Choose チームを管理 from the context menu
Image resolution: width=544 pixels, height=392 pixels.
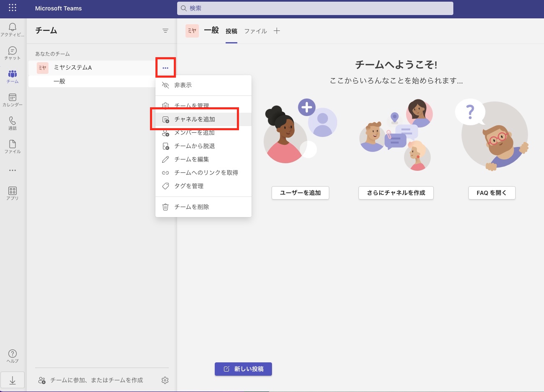(x=203, y=106)
